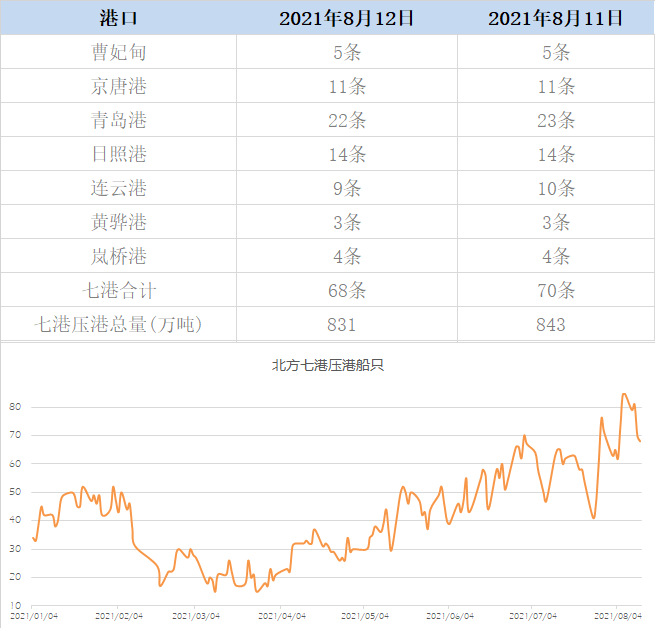
Task: Click the 70条 total value
Action: click(x=556, y=290)
